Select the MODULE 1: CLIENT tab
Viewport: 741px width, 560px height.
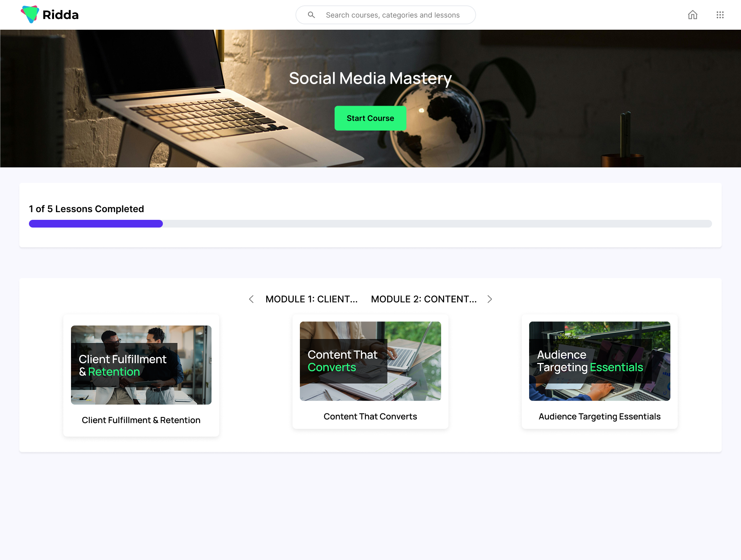pyautogui.click(x=311, y=299)
